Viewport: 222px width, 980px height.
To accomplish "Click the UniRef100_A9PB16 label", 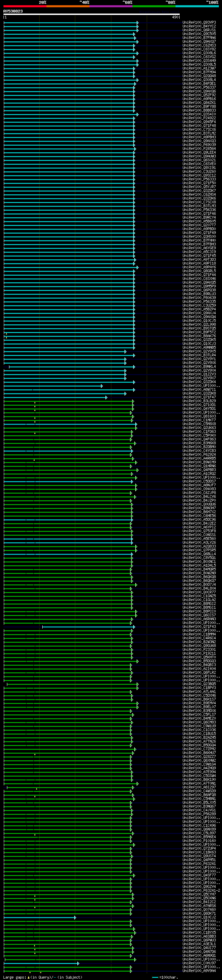I will click(199, 99).
